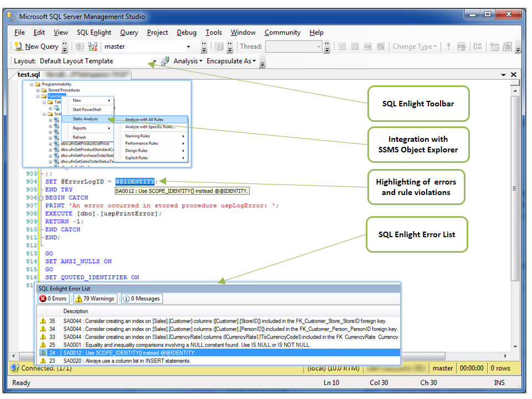Open the active files dropdown arrow near tab close

pyautogui.click(x=504, y=75)
